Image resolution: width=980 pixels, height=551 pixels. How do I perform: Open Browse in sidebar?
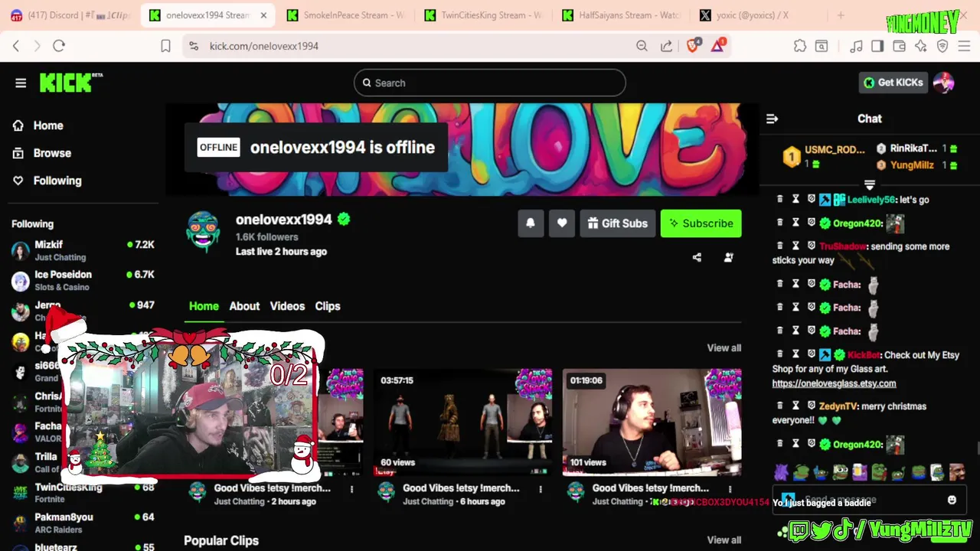click(52, 153)
